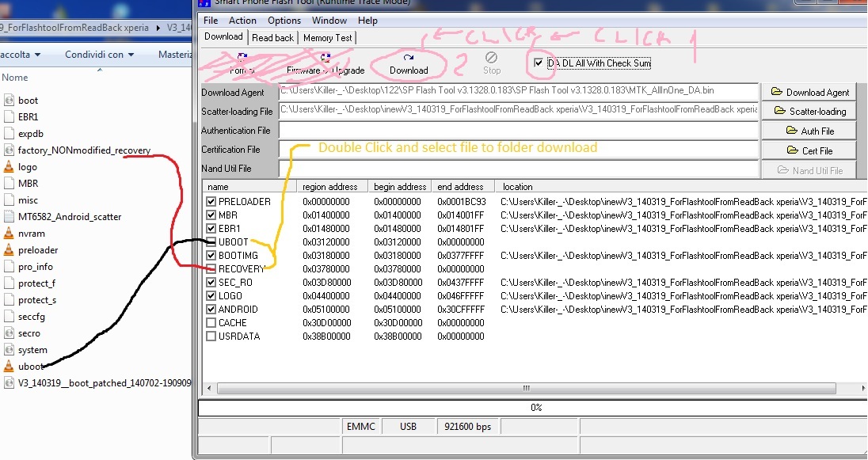Click the Authentication File input field
868x460 pixels.
tap(518, 130)
